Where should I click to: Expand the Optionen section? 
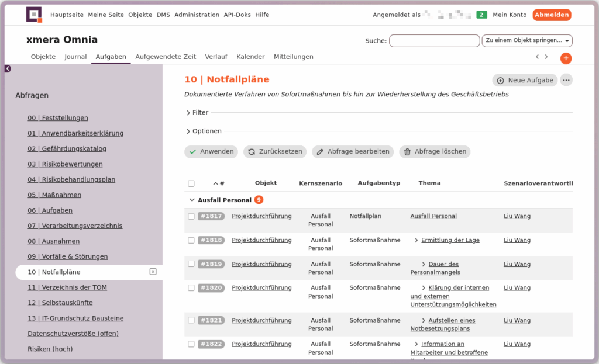(203, 131)
